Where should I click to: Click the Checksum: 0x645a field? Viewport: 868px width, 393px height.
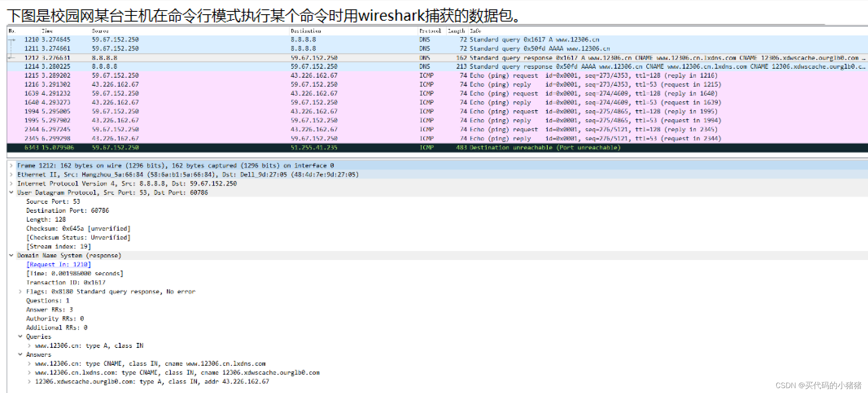[x=78, y=228]
